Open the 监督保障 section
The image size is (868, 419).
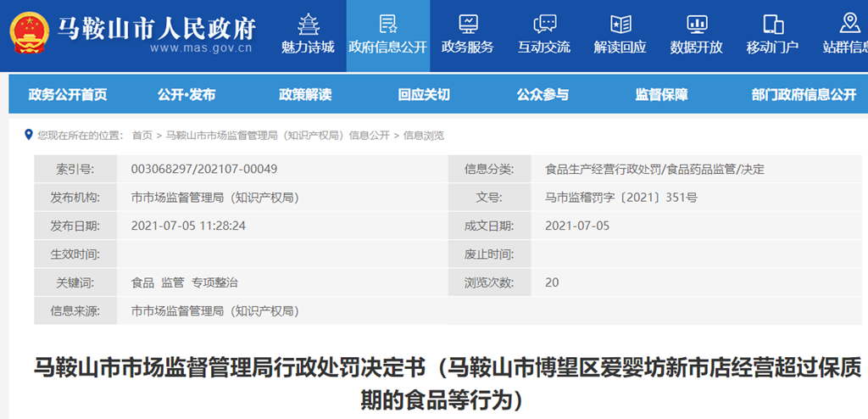click(661, 95)
